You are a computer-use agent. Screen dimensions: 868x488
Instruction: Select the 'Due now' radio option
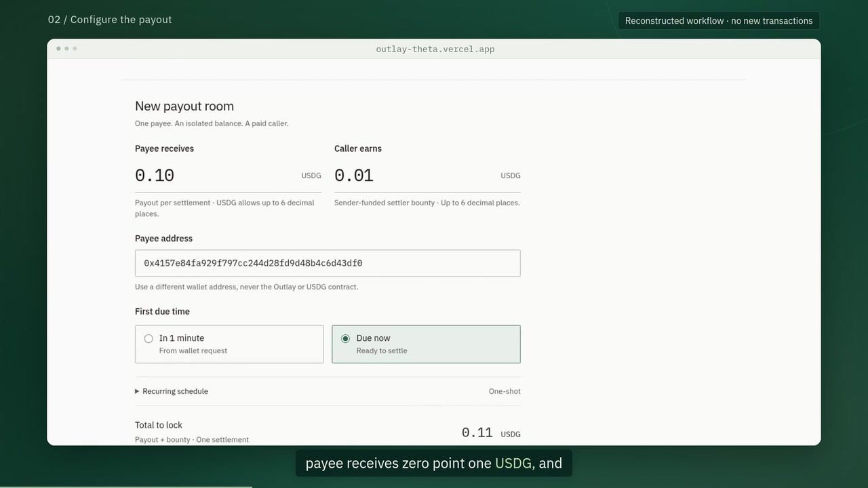[x=426, y=344]
